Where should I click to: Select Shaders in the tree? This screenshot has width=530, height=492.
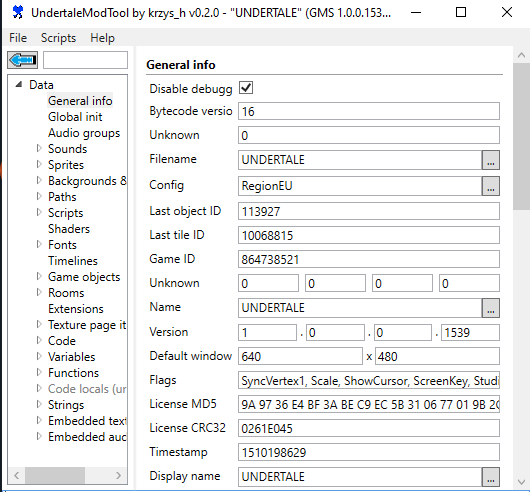(69, 229)
